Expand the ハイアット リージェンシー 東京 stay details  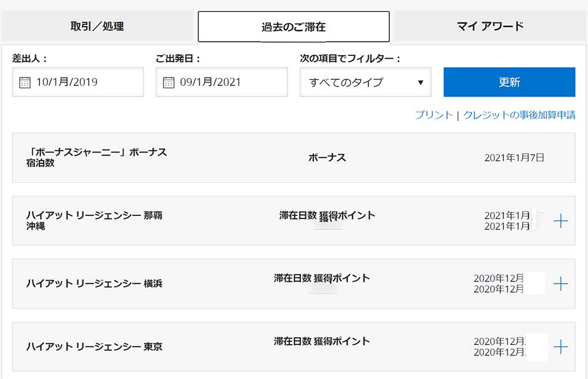point(561,347)
